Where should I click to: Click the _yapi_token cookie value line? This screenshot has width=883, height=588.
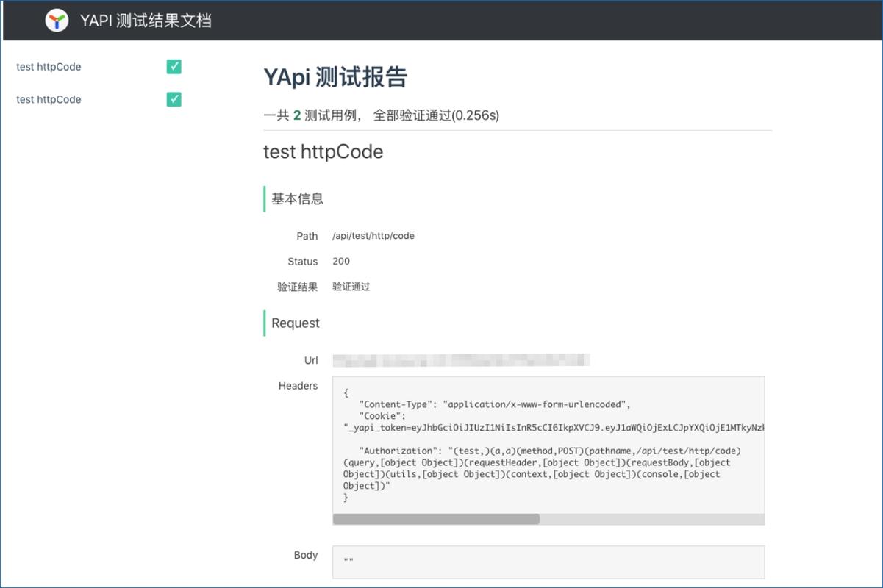[554, 428]
